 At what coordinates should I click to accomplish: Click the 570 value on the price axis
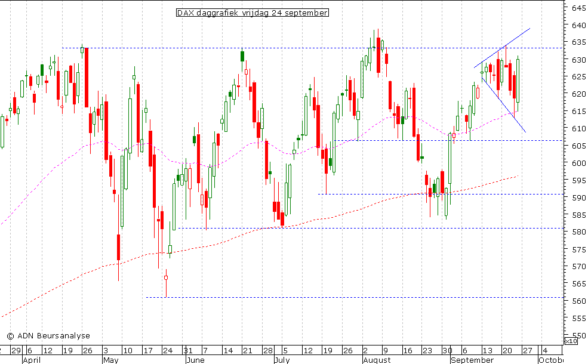pos(579,266)
